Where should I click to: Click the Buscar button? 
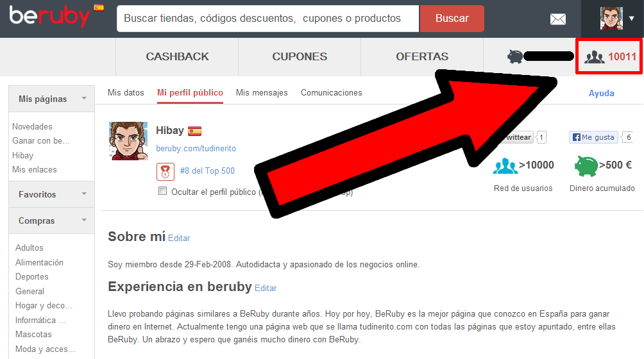(452, 19)
